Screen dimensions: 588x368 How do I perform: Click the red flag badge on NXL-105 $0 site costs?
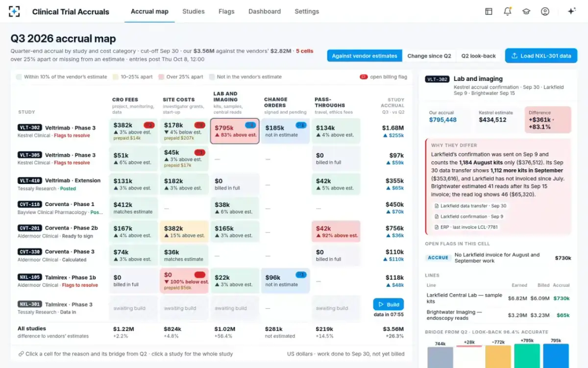[x=199, y=275]
